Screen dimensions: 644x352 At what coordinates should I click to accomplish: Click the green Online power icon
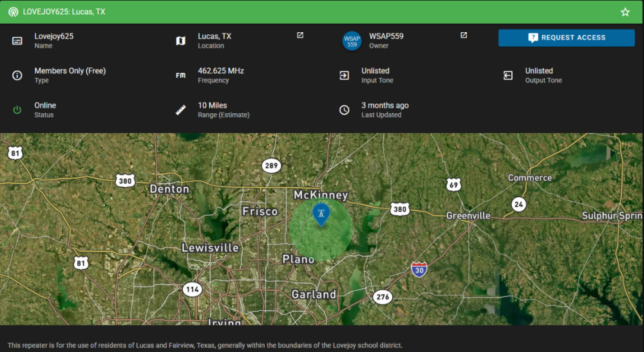(x=17, y=110)
